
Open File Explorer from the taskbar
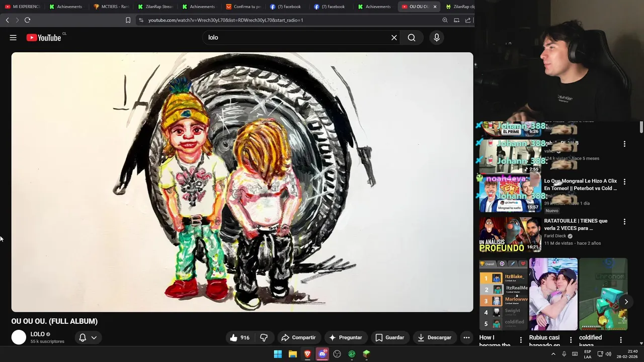click(x=292, y=354)
